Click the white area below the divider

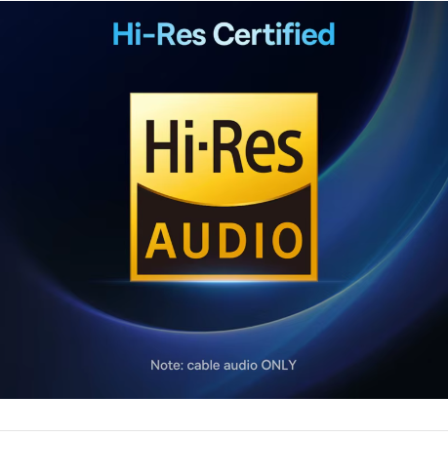[224, 454]
